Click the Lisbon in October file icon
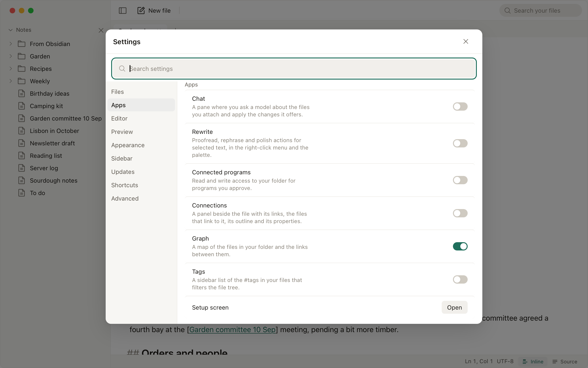Image resolution: width=588 pixels, height=368 pixels. click(x=22, y=131)
